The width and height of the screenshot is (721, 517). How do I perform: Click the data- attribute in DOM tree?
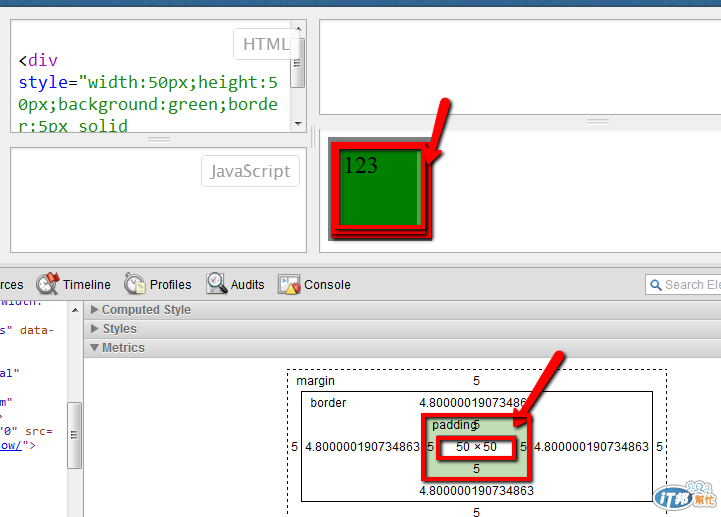click(37, 330)
